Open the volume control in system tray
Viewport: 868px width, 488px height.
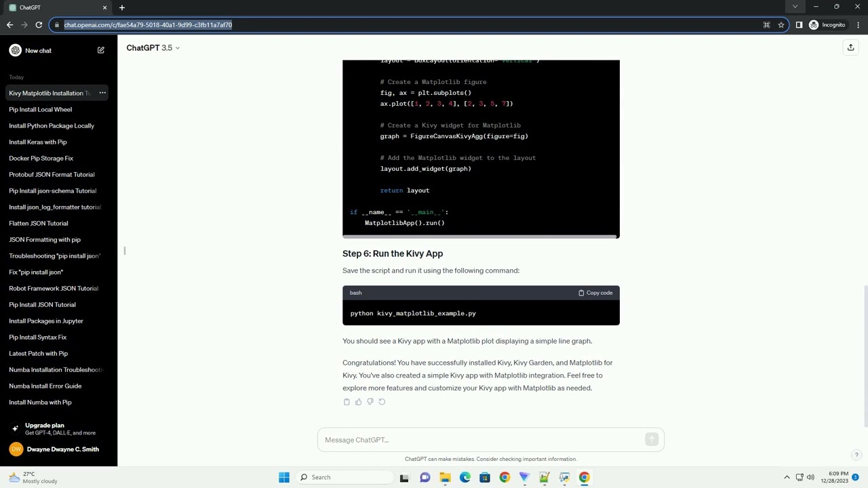coord(810,477)
